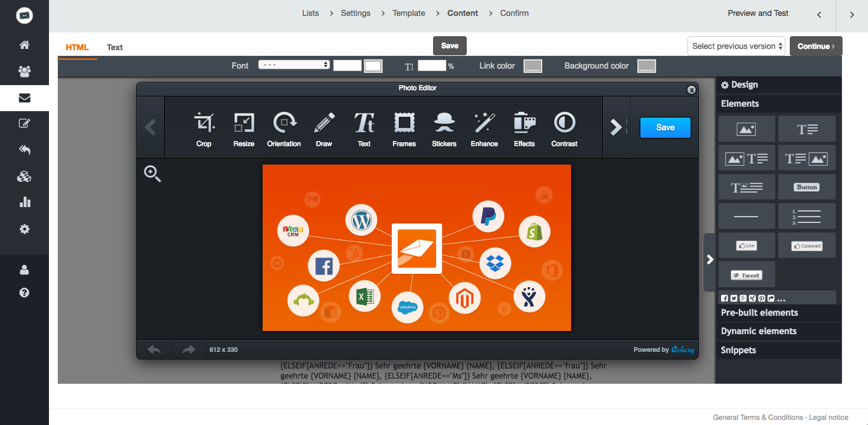This screenshot has height=425, width=868.
Task: Show previous tools with left arrow
Action: coord(150,127)
